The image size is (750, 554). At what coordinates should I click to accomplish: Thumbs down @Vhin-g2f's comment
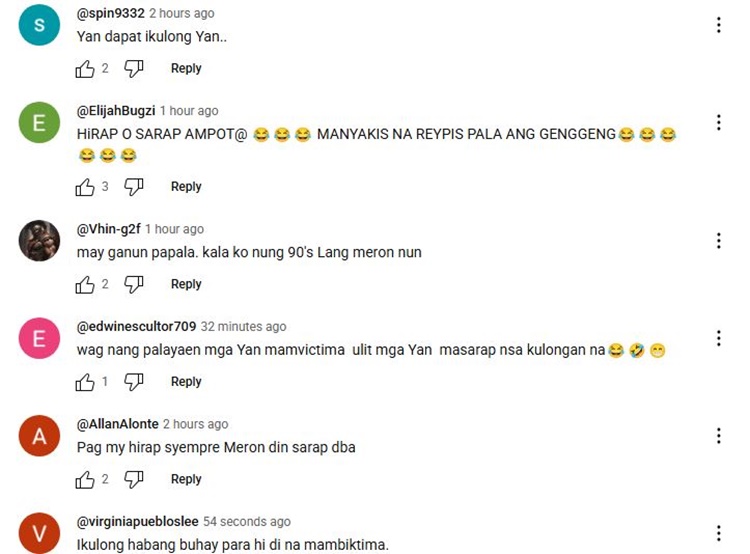[134, 285]
